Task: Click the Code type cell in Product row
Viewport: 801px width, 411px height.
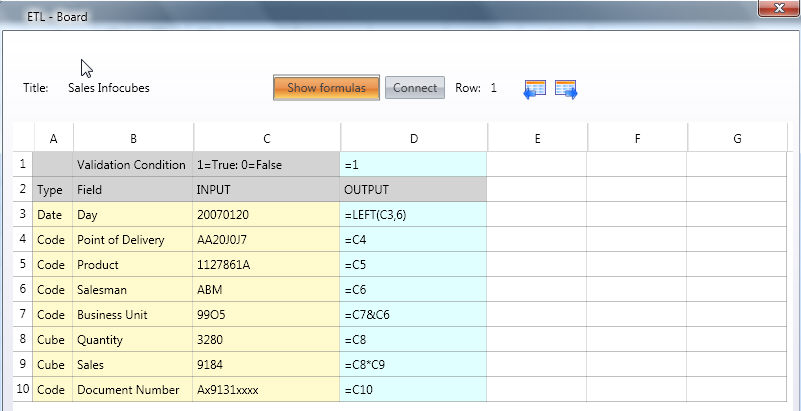Action: point(53,264)
